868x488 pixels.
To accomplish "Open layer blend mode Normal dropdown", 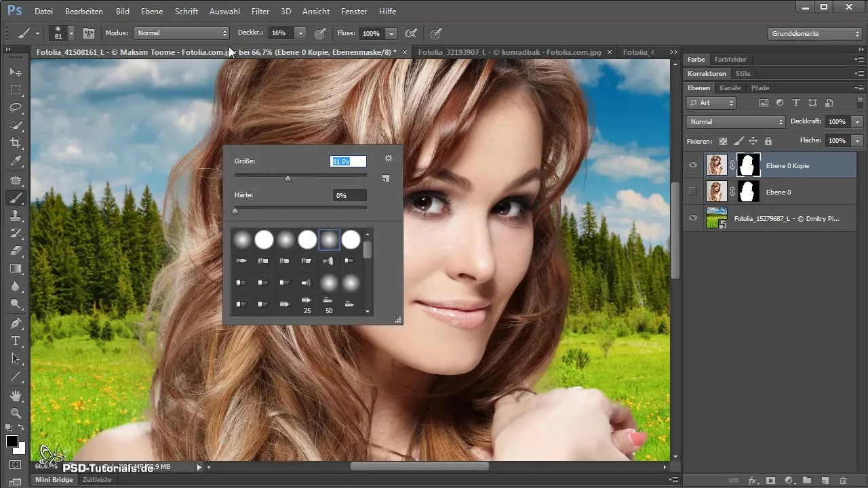I will (735, 121).
